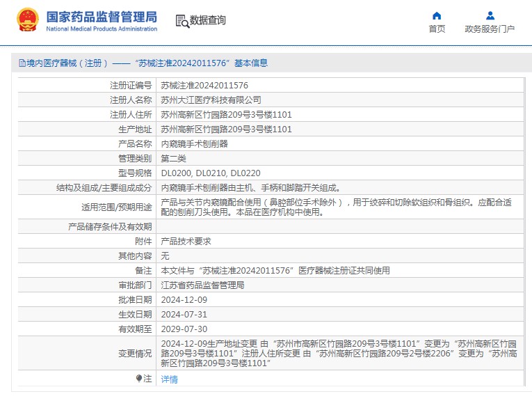
Task: Click the 国家药品监督管理局 site title
Action: pos(102,17)
